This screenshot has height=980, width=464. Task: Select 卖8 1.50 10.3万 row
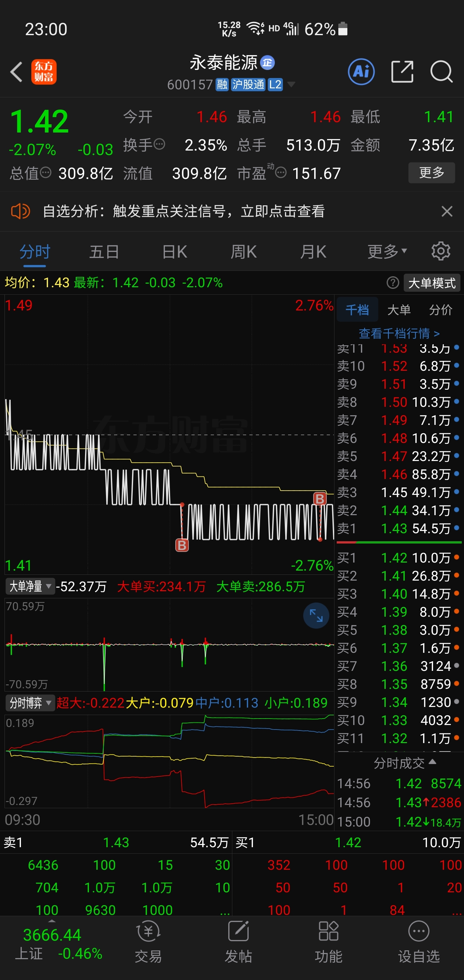click(x=399, y=402)
